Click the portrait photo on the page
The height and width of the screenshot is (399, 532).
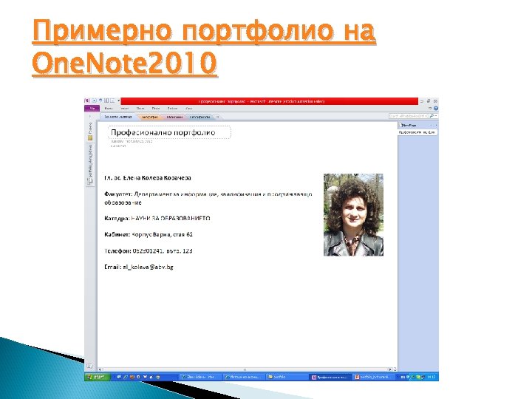[353, 215]
